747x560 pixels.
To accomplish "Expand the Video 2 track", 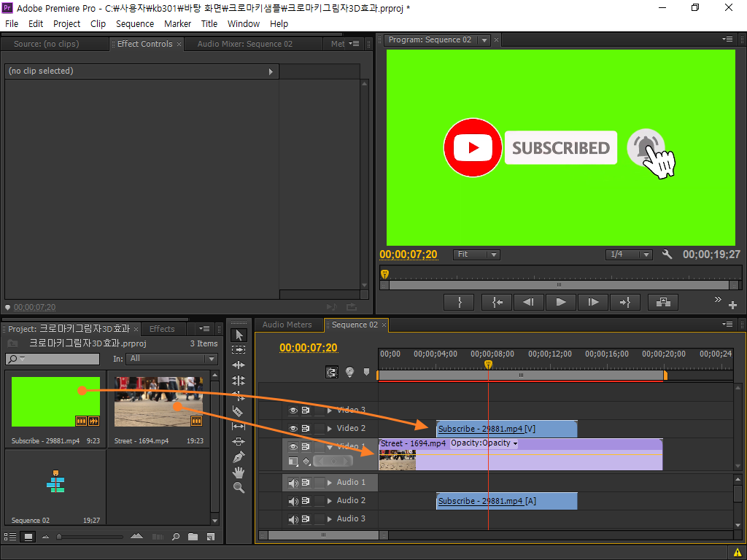I will coord(330,429).
